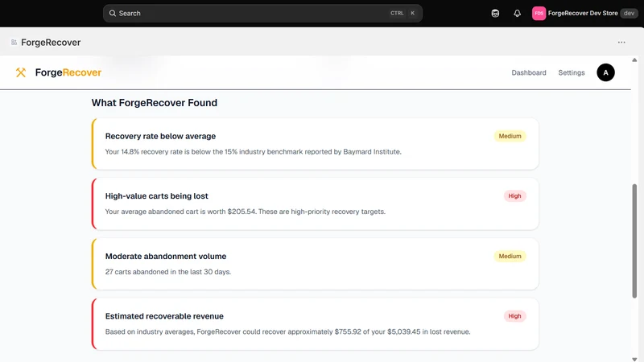
Task: Open notifications bell icon
Action: point(517,13)
